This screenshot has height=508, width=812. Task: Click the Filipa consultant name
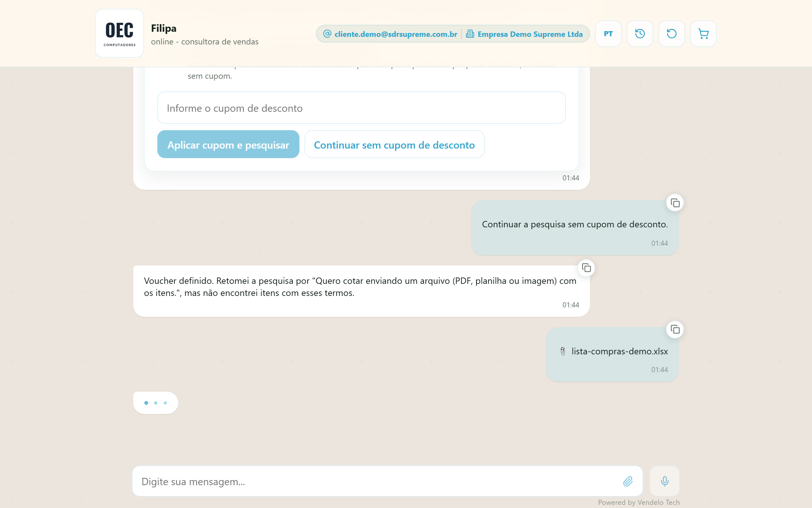pyautogui.click(x=163, y=28)
